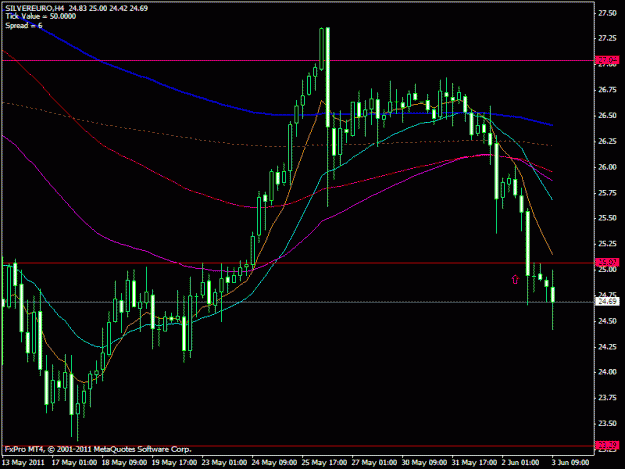Click the '25 May 17:00' time label
The image size is (625, 469).
point(324,463)
